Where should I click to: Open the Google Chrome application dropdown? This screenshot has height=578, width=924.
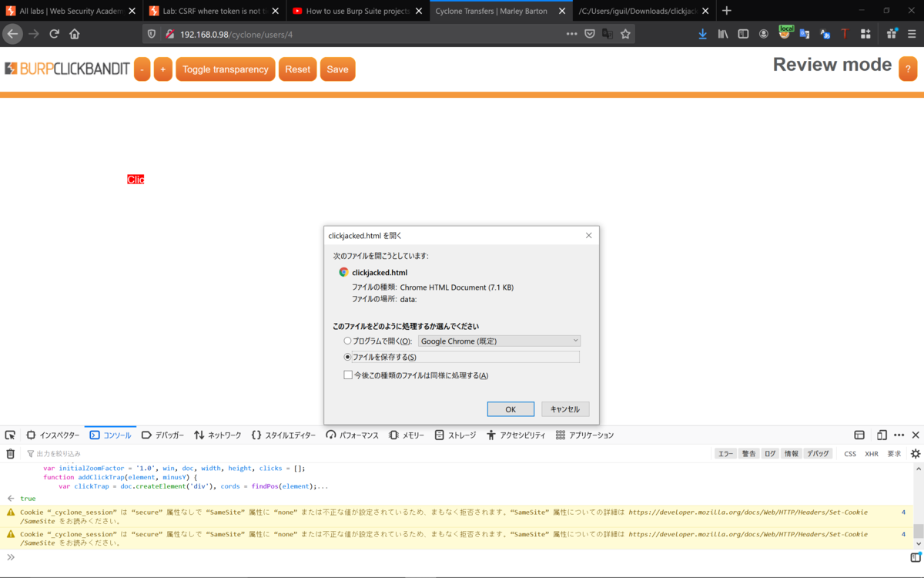(x=499, y=341)
